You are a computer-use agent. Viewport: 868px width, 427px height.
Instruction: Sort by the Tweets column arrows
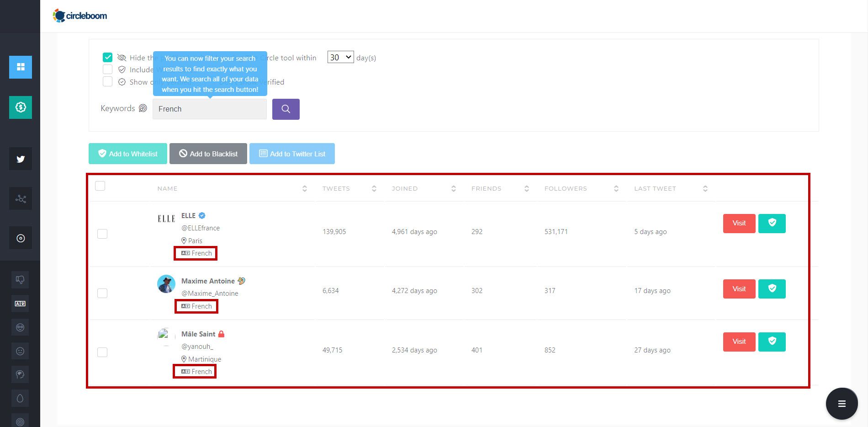pyautogui.click(x=374, y=188)
